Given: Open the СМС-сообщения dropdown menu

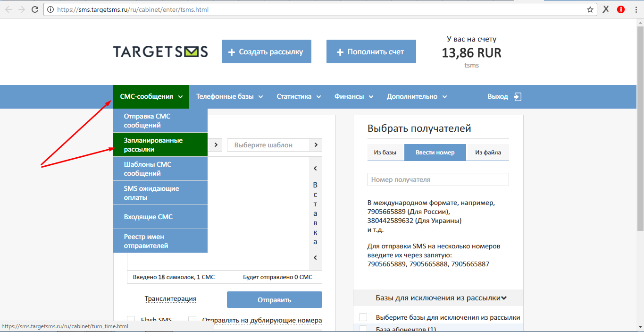Looking at the screenshot, I should pyautogui.click(x=151, y=96).
